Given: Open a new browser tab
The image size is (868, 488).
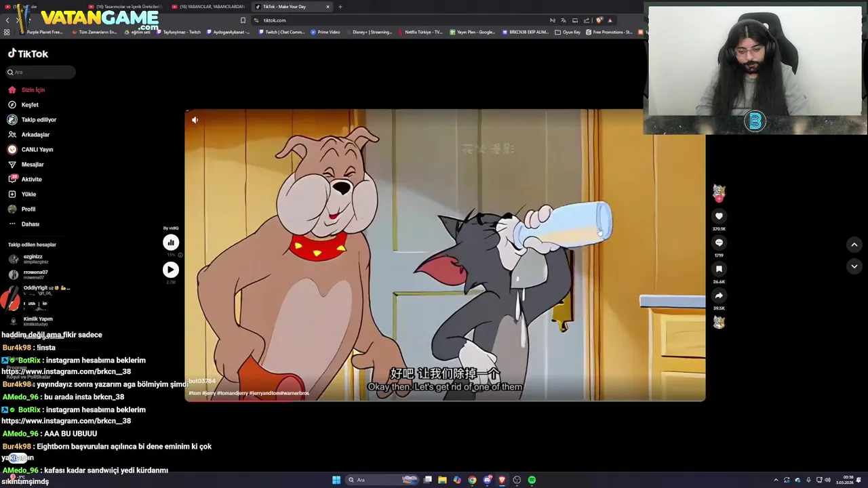Looking at the screenshot, I should pos(340,7).
